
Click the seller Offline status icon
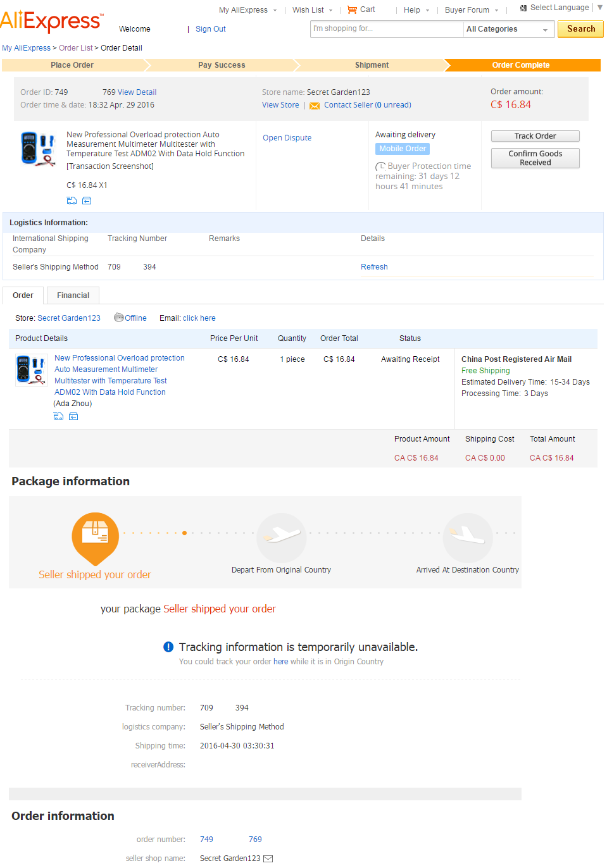click(118, 318)
